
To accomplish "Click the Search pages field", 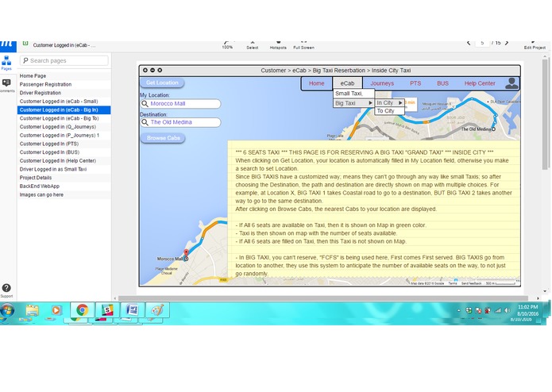I will click(64, 60).
